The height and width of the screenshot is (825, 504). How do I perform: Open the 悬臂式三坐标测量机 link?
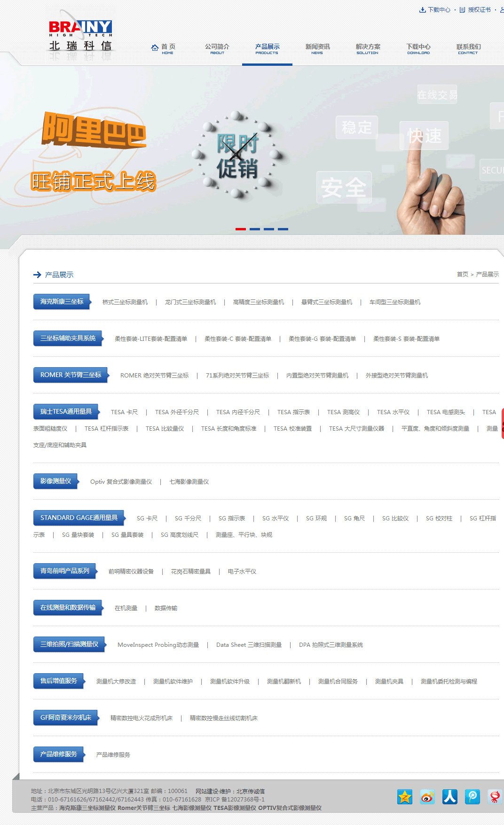tap(327, 302)
